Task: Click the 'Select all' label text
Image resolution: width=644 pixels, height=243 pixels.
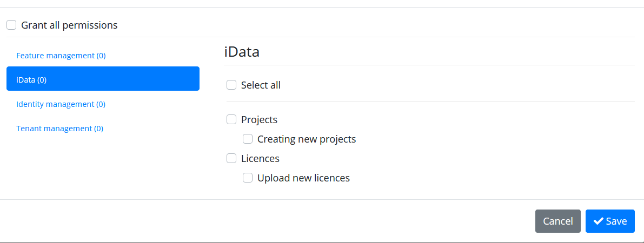Action: pyautogui.click(x=261, y=85)
